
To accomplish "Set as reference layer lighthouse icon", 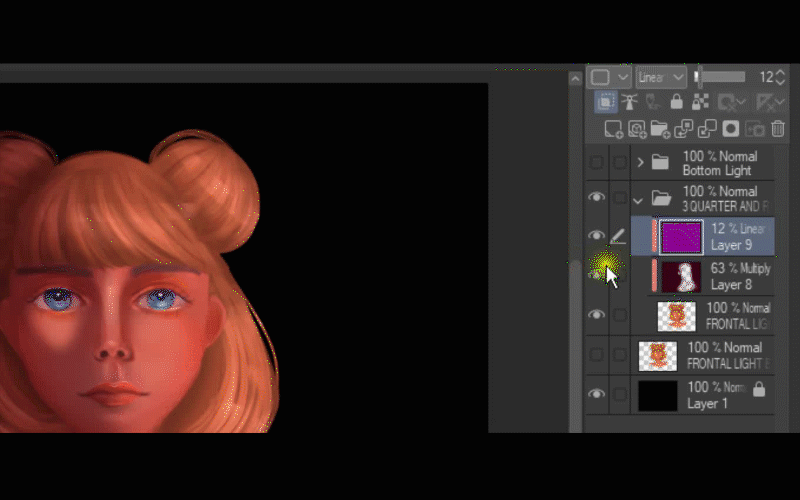I will click(629, 102).
